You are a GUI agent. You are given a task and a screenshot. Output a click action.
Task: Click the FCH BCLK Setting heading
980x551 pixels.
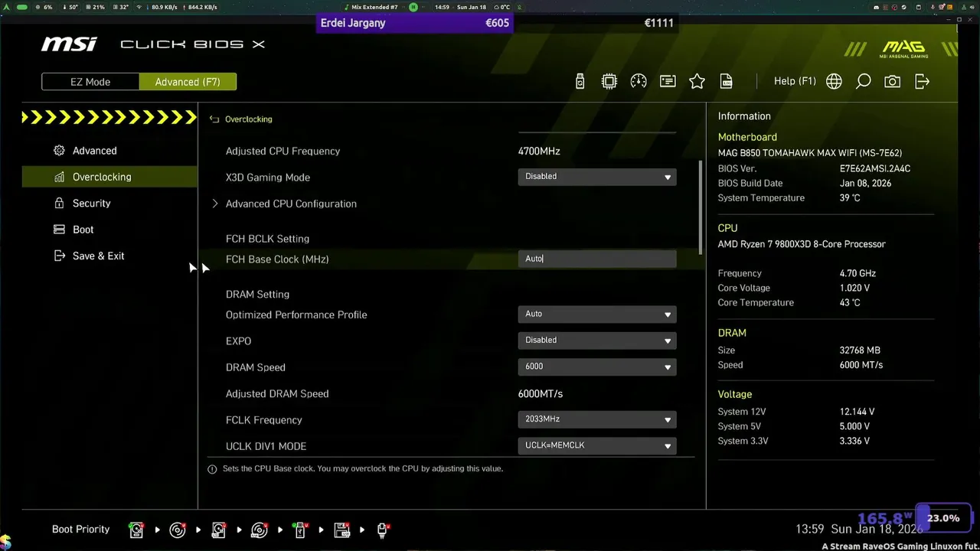tap(267, 239)
